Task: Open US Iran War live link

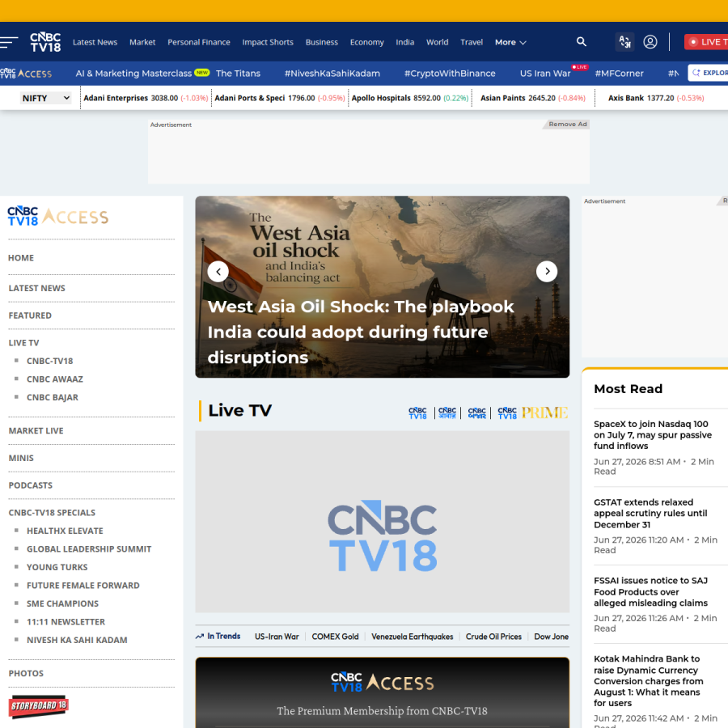Action: [x=545, y=74]
